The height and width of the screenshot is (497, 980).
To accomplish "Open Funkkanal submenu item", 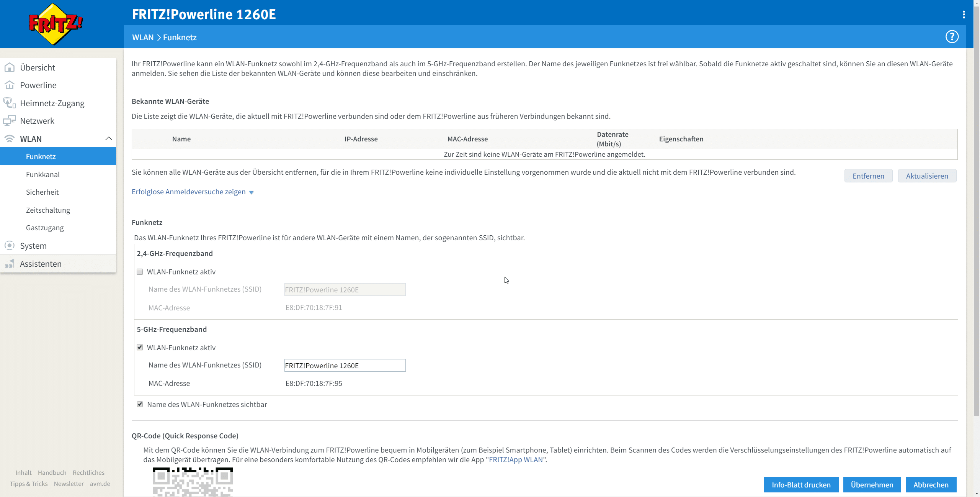I will 43,174.
